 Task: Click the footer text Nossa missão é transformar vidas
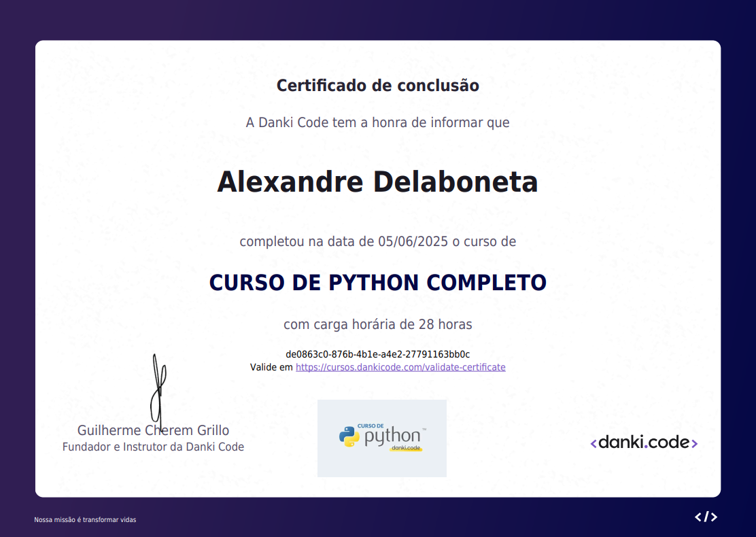[x=86, y=519]
